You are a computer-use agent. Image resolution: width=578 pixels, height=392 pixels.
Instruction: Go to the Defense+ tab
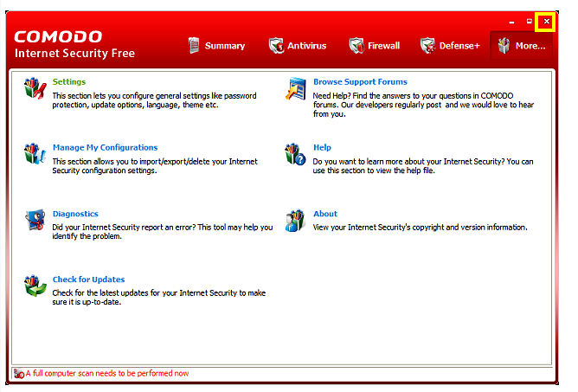450,46
